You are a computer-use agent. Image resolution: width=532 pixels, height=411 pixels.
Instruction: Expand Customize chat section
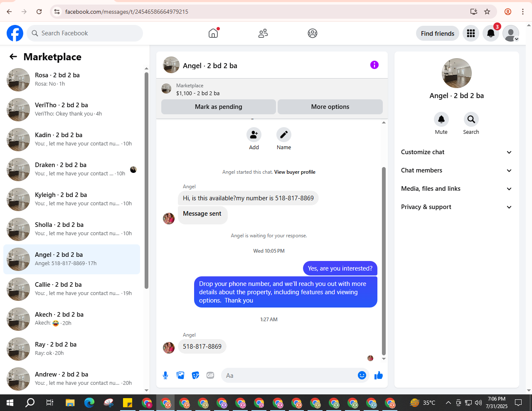tap(456, 152)
